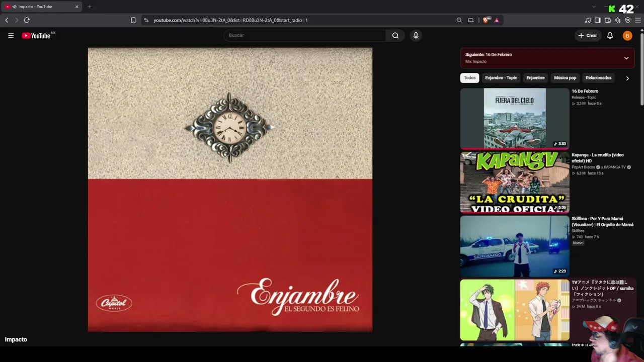Open the Kapanga - La crudita video title
The height and width of the screenshot is (362, 644).
pyautogui.click(x=598, y=158)
